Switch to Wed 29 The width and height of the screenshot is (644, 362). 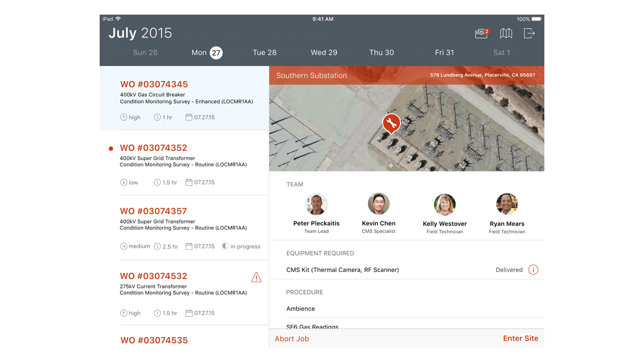pos(324,52)
